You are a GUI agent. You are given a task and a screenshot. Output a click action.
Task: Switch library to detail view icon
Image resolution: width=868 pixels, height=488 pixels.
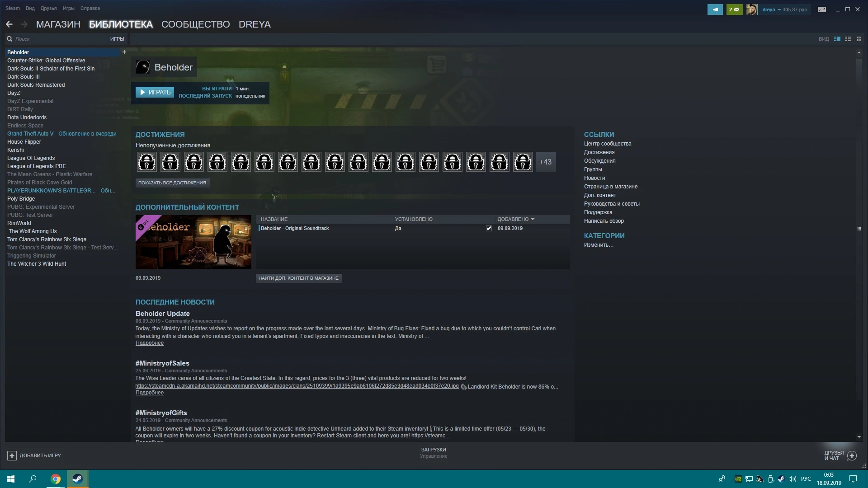pos(837,39)
